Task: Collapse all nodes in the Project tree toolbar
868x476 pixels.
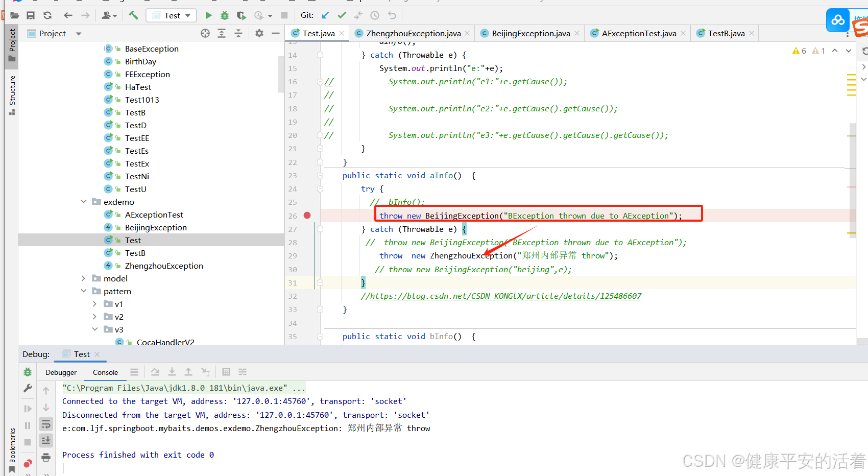Action: [x=238, y=33]
